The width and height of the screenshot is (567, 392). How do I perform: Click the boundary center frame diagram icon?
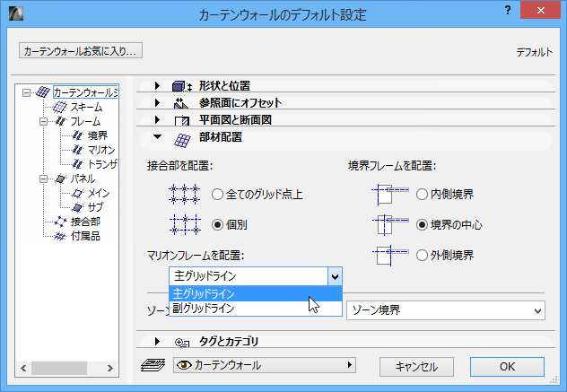pos(390,224)
